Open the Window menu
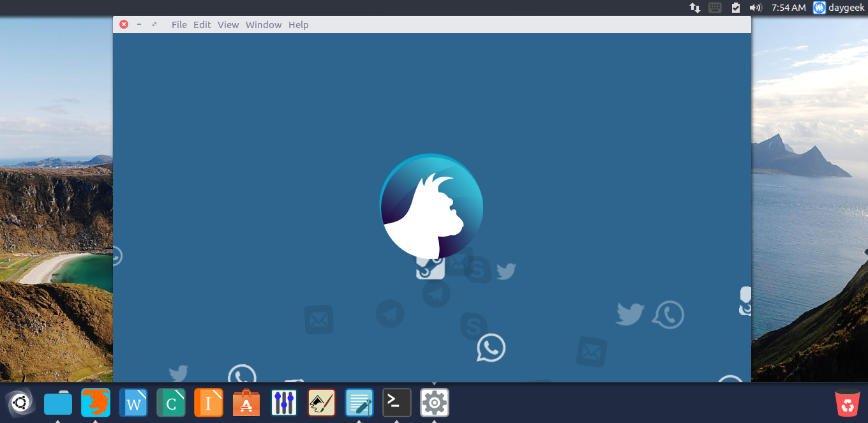 click(264, 25)
